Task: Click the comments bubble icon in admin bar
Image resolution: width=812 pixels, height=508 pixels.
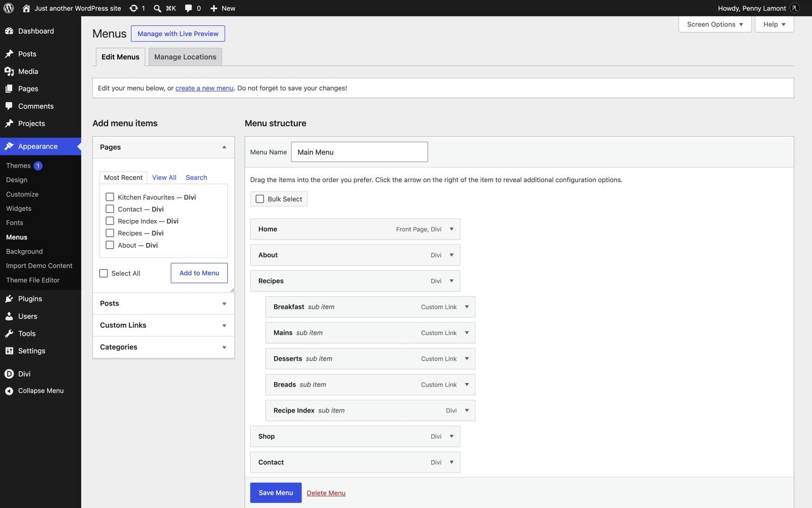Action: pyautogui.click(x=188, y=8)
